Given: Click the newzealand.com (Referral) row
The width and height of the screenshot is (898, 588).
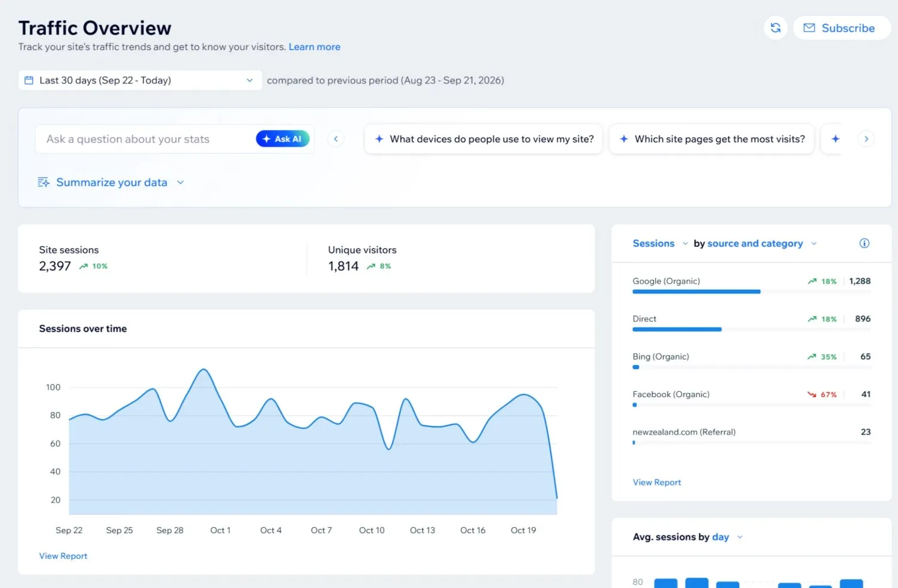Looking at the screenshot, I should point(751,437).
